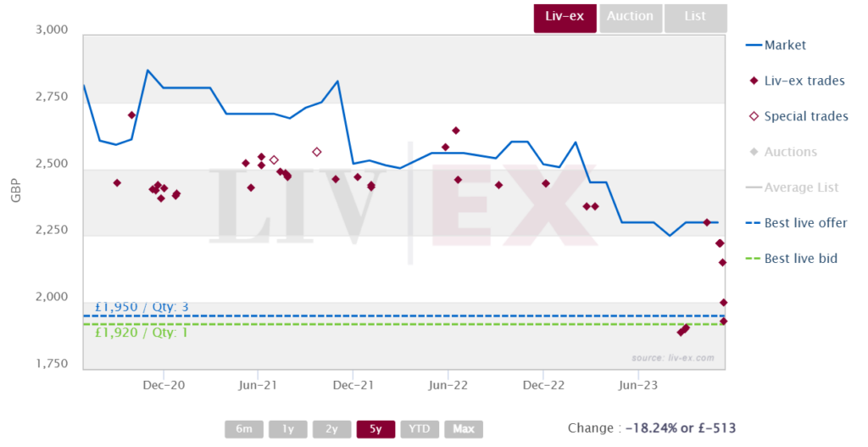This screenshot has width=868, height=447.
Task: Toggle Best live bid legend entry
Action: point(792,259)
